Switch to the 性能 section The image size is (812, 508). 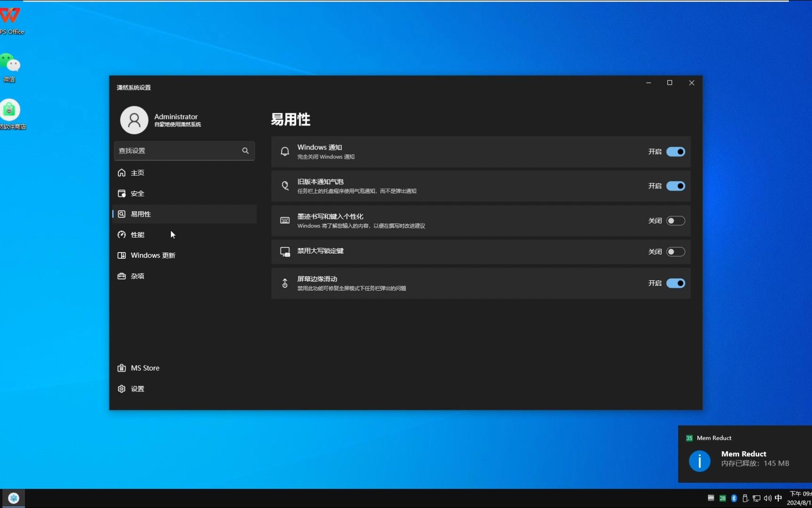[185, 235]
